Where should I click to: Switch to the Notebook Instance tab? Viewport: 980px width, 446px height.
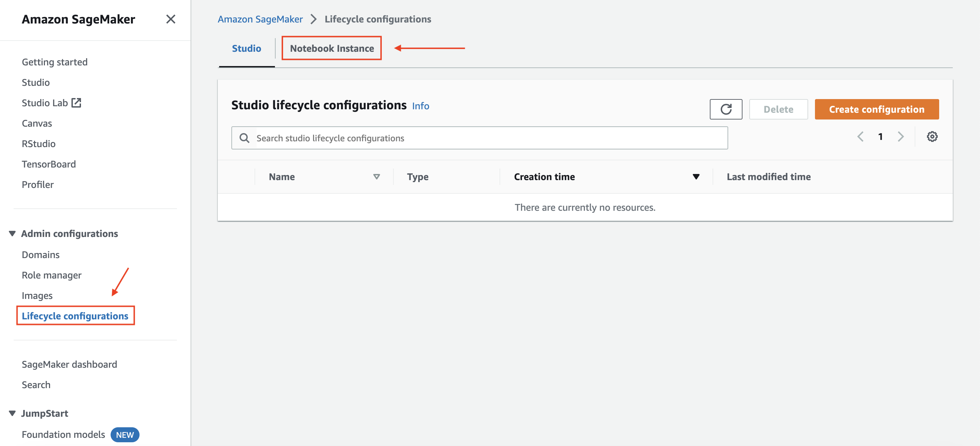[332, 48]
